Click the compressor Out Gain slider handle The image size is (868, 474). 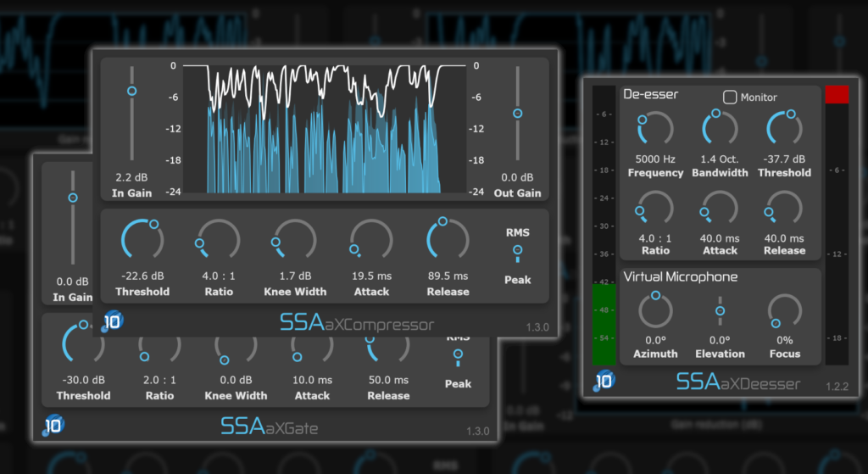517,114
